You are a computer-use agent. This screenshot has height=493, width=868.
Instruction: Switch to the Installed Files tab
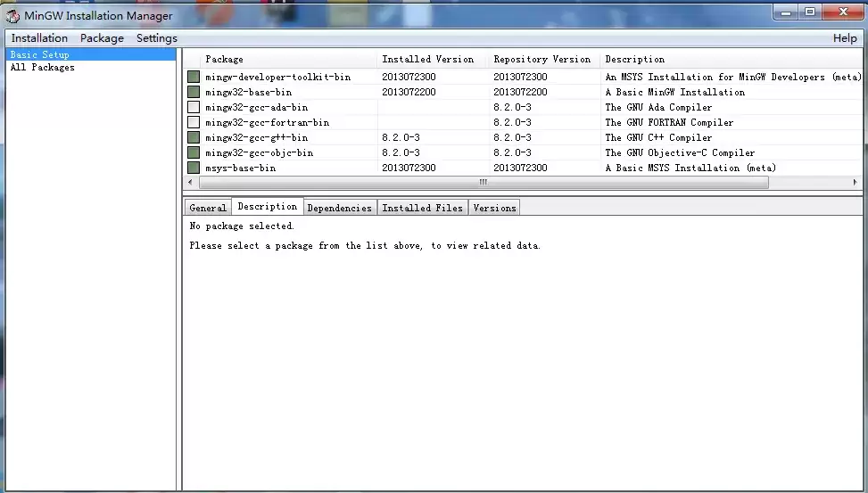[x=422, y=208]
